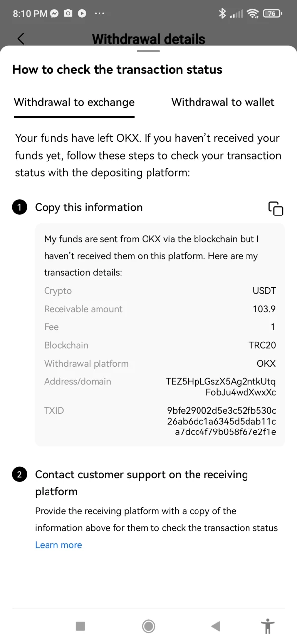Open the Learn more link
Image resolution: width=297 pixels, height=644 pixels.
pos(58,545)
